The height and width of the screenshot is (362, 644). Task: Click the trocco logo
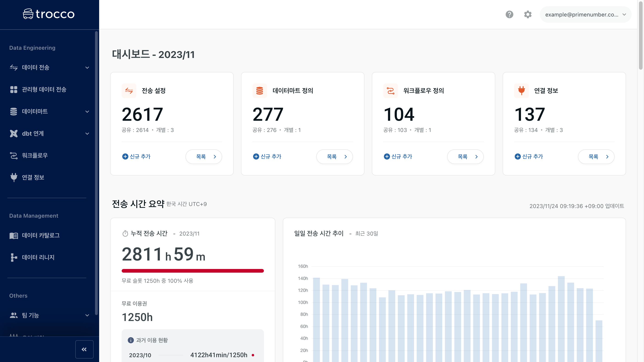coord(49,14)
